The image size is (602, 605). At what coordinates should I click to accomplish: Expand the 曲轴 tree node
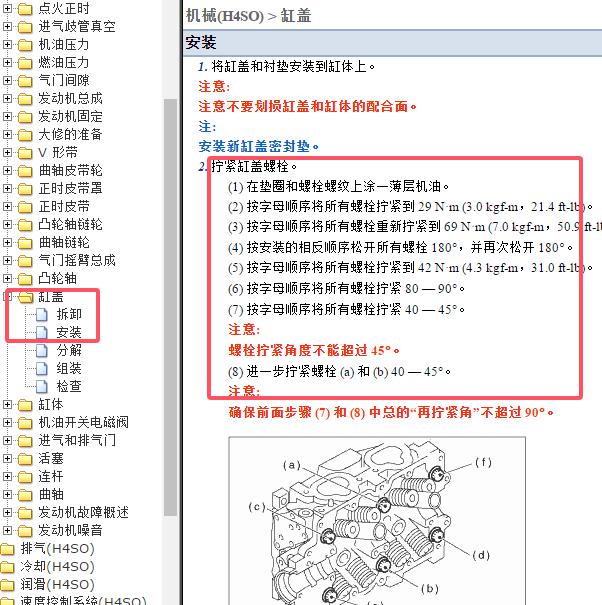pyautogui.click(x=7, y=494)
